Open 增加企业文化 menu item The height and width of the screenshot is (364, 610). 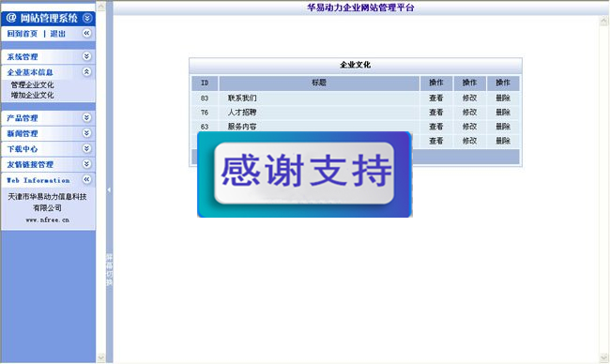click(x=32, y=95)
